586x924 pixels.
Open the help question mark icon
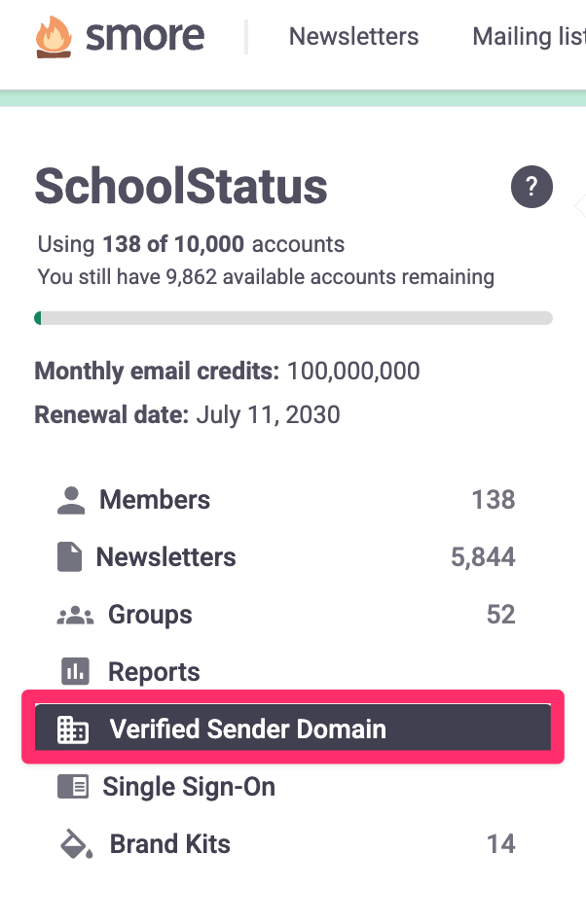[x=531, y=186]
